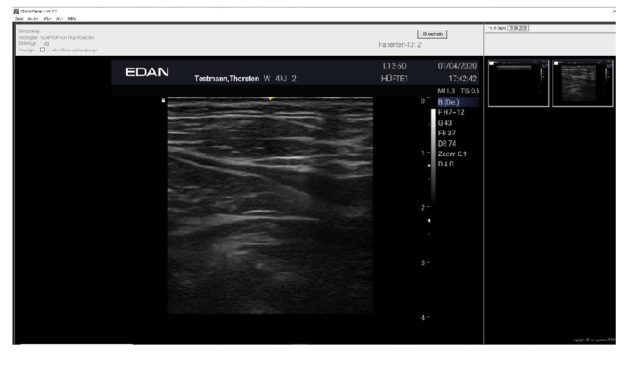Click the yellow probe orientation marker above the scan

271,98
